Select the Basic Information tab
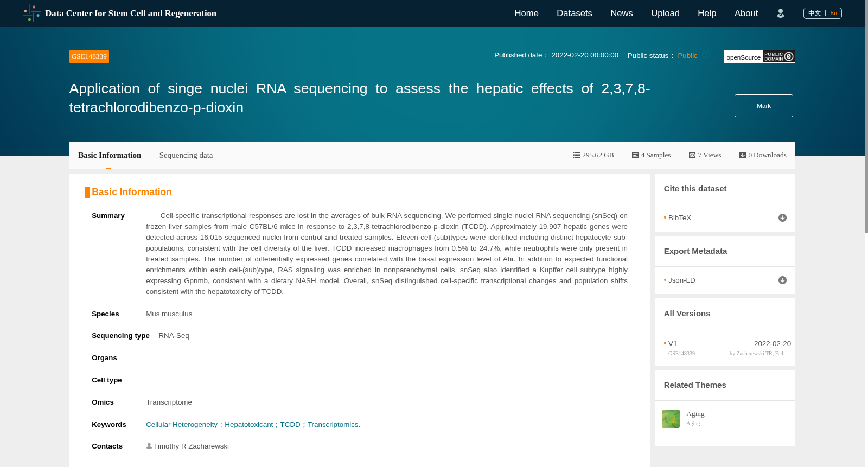868x467 pixels. coord(110,155)
